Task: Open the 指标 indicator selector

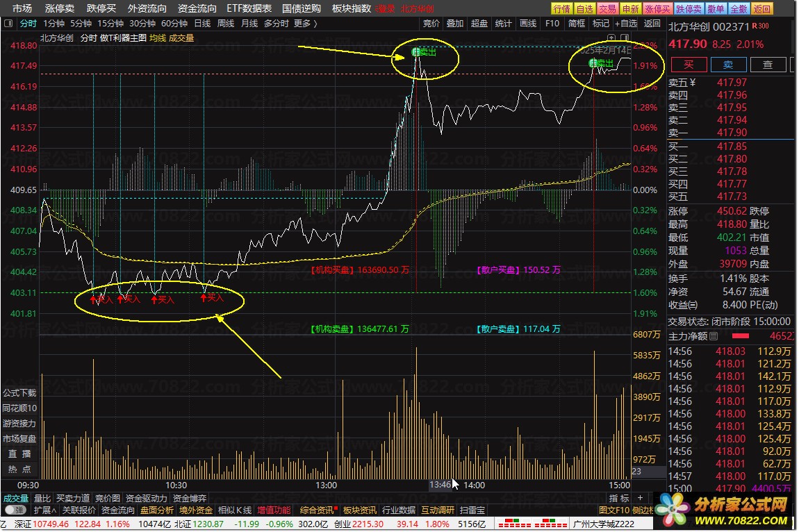Action: [618, 498]
